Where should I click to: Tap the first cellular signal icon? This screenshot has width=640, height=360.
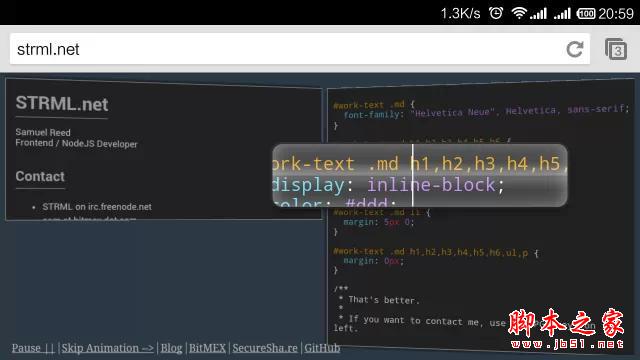[538, 13]
